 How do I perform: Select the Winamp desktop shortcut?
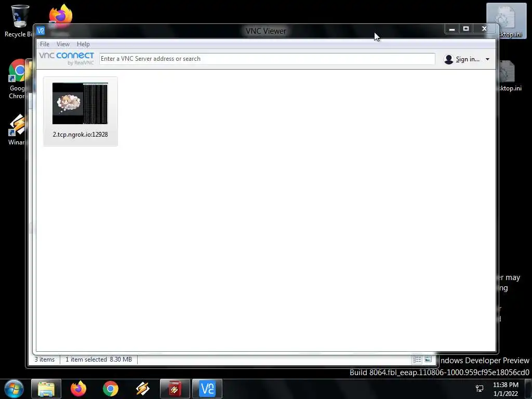pos(16,130)
